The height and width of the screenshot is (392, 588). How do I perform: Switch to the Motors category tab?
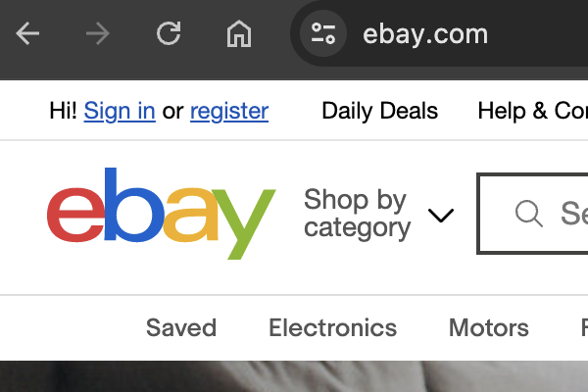pos(489,327)
